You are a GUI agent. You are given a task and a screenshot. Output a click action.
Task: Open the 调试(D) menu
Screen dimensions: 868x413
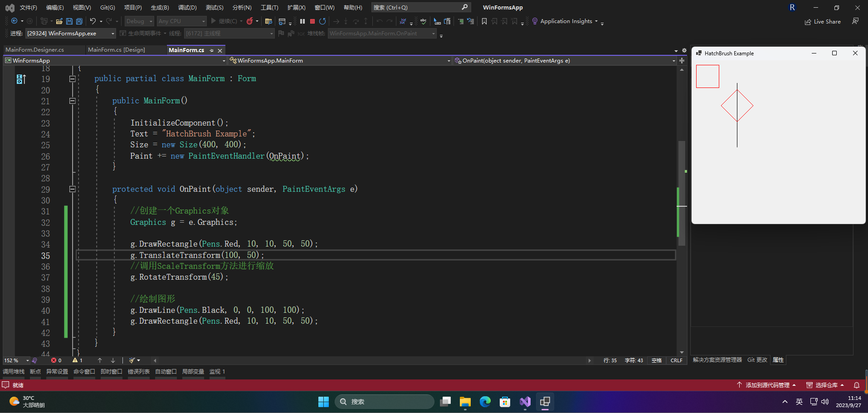tap(187, 7)
